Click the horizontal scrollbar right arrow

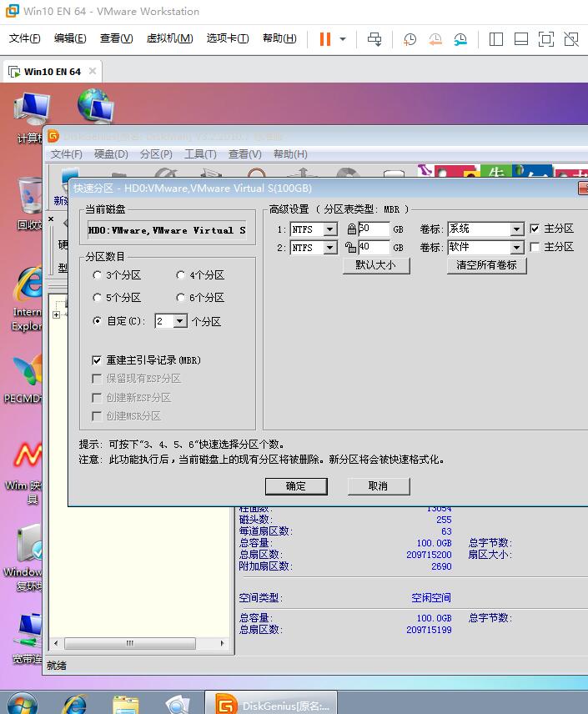tap(222, 643)
